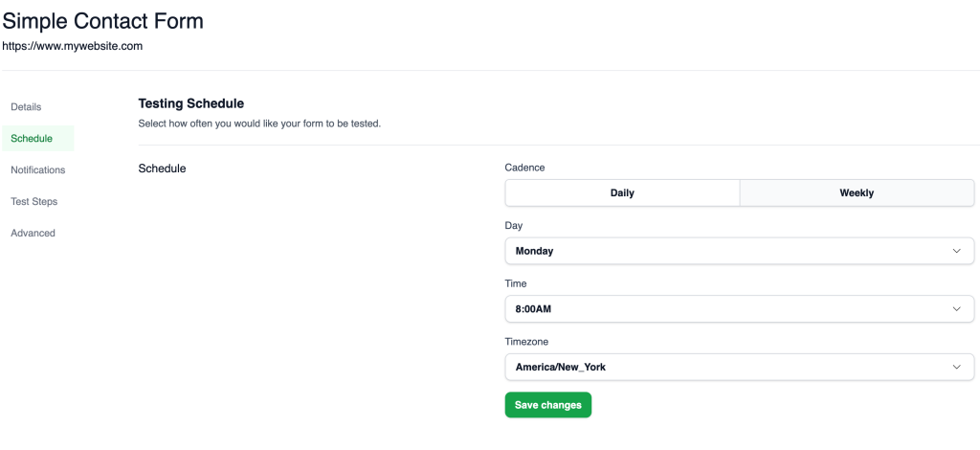
Task: Click the Testing Schedule heading
Action: (x=191, y=103)
